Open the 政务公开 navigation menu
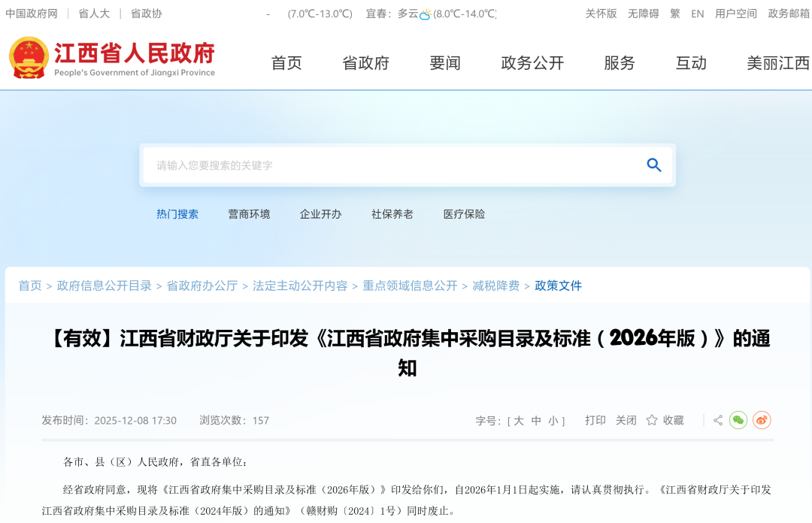This screenshot has height=523, width=812. coord(532,64)
